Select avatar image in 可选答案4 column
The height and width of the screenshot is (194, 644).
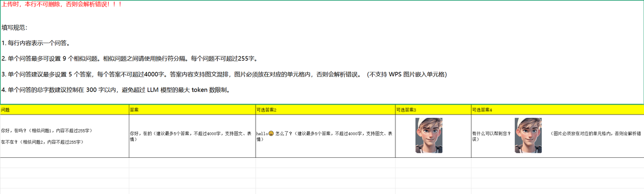click(528, 136)
